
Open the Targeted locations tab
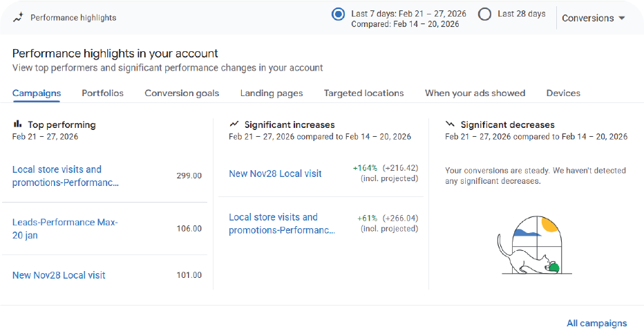click(363, 93)
